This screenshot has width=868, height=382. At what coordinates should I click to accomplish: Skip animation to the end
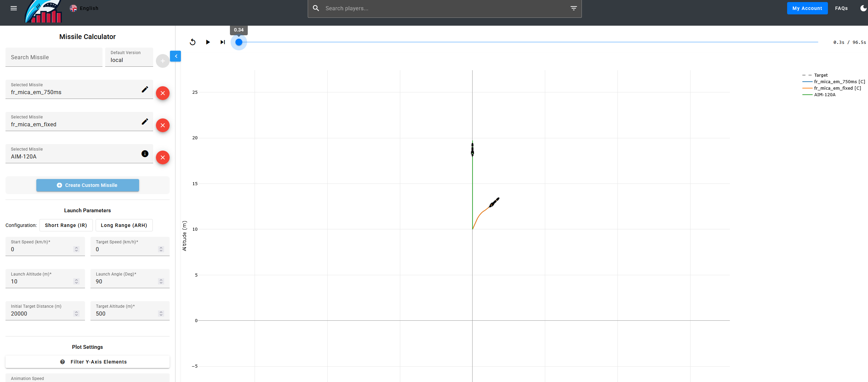click(x=223, y=42)
